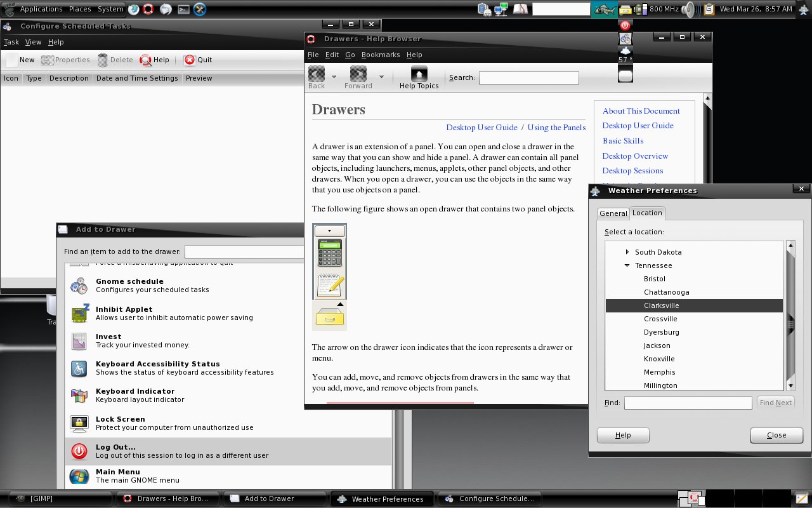This screenshot has height=508, width=812.
Task: Click the Gnome schedule launcher in the open drawer
Action: coord(625,39)
